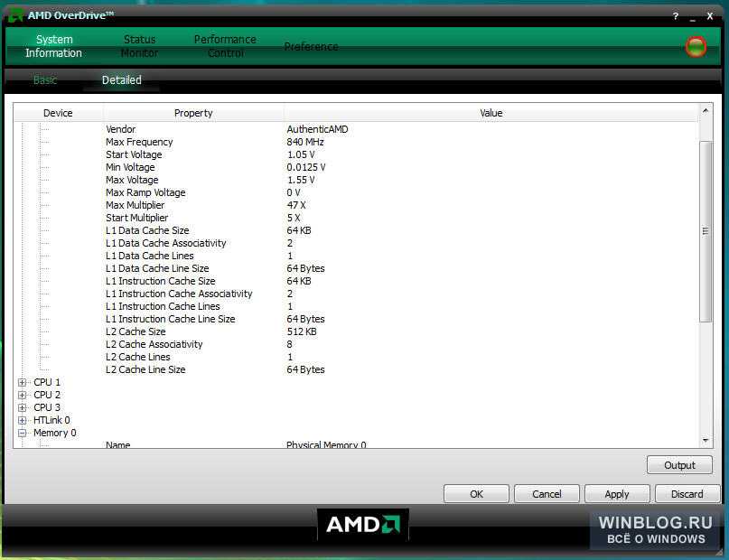Expand the HTLink 0 tree node
729x560 pixels.
[x=22, y=420]
